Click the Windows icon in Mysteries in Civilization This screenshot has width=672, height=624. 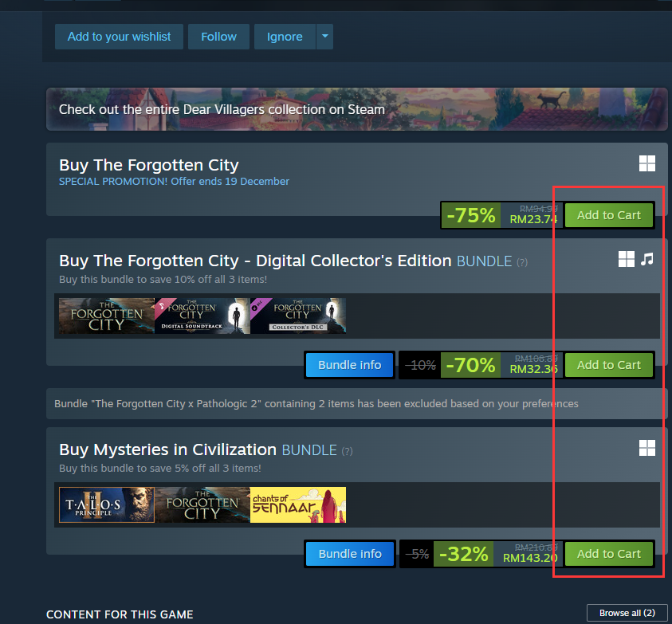(x=646, y=448)
